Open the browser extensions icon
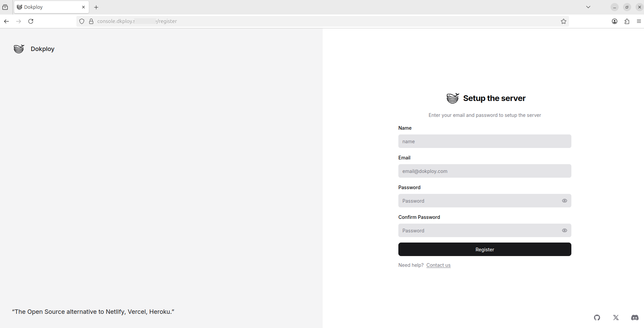 (627, 21)
